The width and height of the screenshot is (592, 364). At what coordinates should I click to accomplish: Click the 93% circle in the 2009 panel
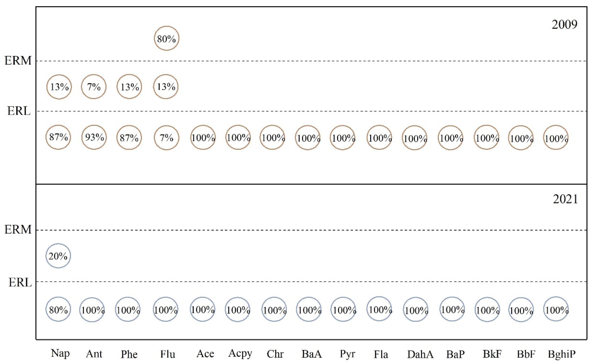94,137
